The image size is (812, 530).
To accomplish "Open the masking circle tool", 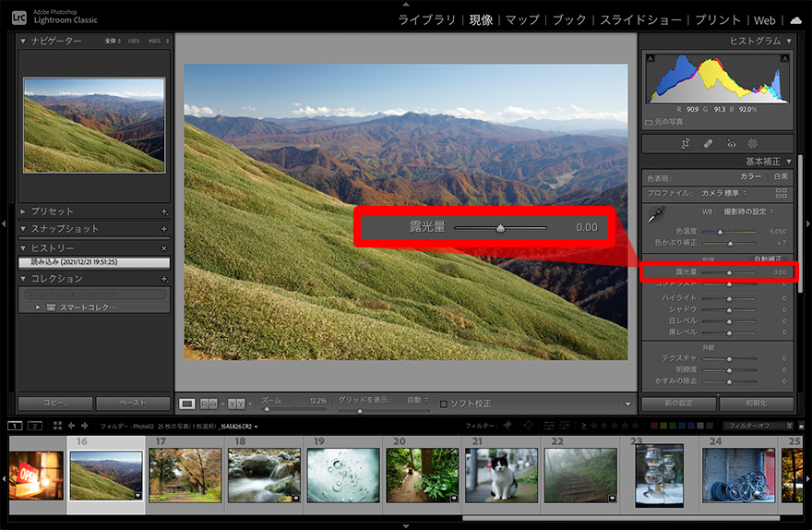I will [752, 144].
